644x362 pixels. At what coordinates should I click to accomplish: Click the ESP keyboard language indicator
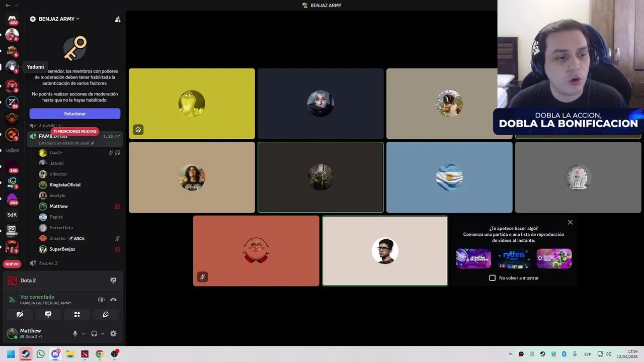pyautogui.click(x=587, y=354)
